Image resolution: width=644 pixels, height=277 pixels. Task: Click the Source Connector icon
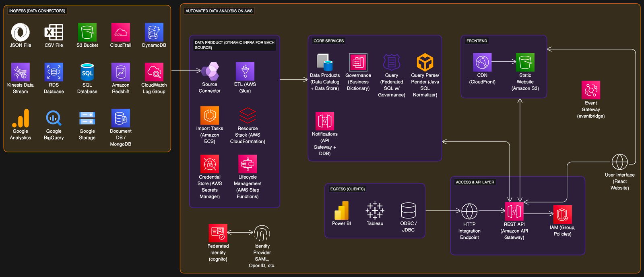pyautogui.click(x=210, y=71)
